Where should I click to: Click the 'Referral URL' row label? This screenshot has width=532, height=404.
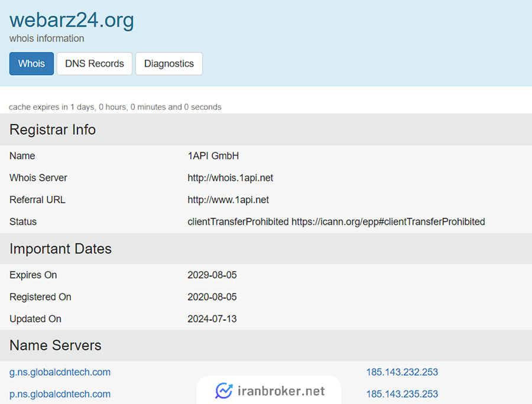(37, 200)
